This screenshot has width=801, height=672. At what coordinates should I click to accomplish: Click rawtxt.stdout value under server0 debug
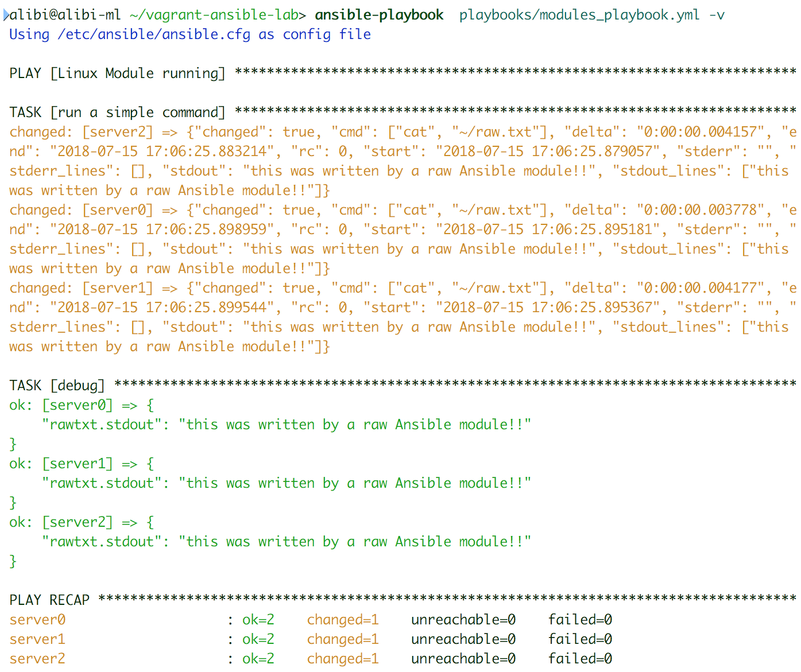click(x=355, y=425)
